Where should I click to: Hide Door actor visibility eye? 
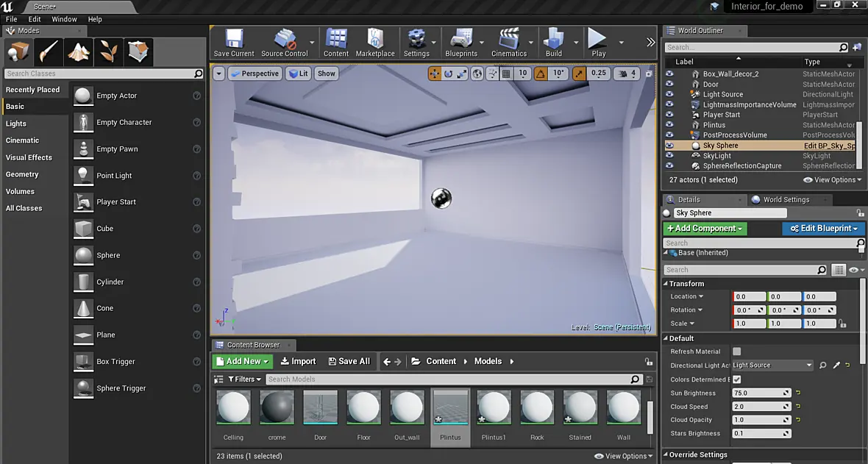pos(669,84)
